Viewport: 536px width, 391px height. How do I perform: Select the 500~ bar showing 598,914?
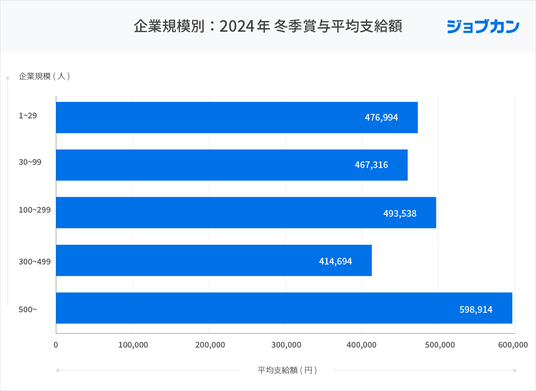tap(284, 308)
